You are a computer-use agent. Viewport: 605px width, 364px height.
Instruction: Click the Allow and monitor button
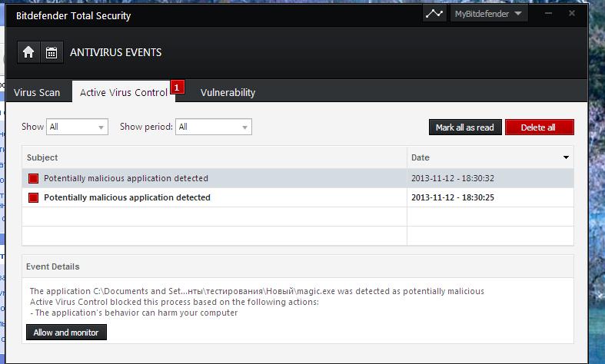click(x=67, y=333)
